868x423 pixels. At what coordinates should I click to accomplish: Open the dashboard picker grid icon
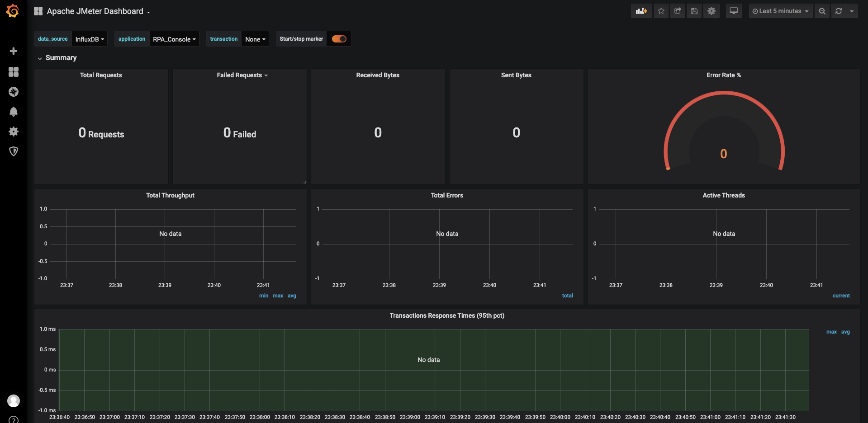click(x=38, y=11)
